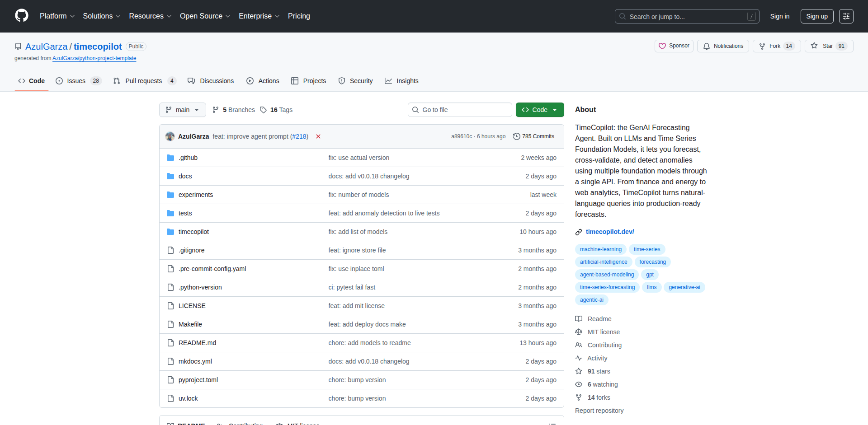This screenshot has height=425, width=868.
Task: Open the Pricing page
Action: (299, 16)
